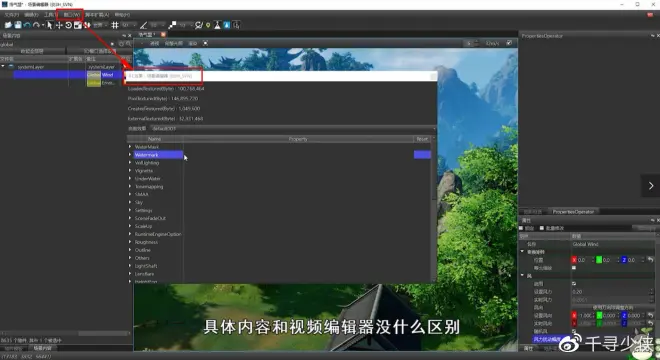Toggle the grid snap hash icon

click(x=114, y=25)
